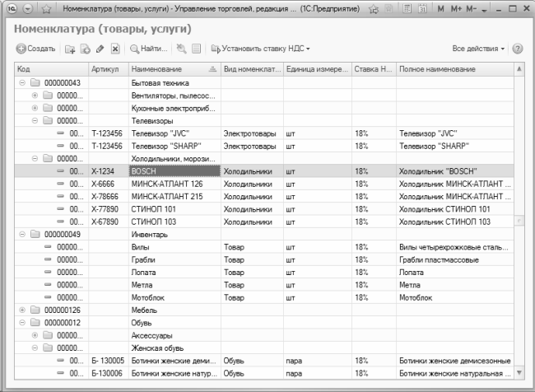Image resolution: width=535 pixels, height=392 pixels.
Task: Select СТИНОЛ 103 name cell
Action: pyautogui.click(x=174, y=222)
